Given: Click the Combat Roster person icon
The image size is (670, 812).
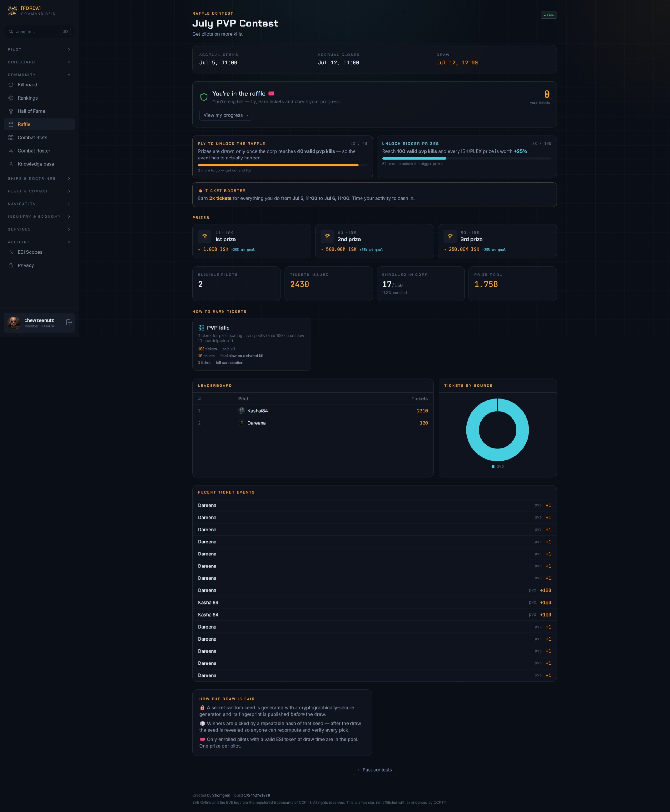Looking at the screenshot, I should (11, 151).
